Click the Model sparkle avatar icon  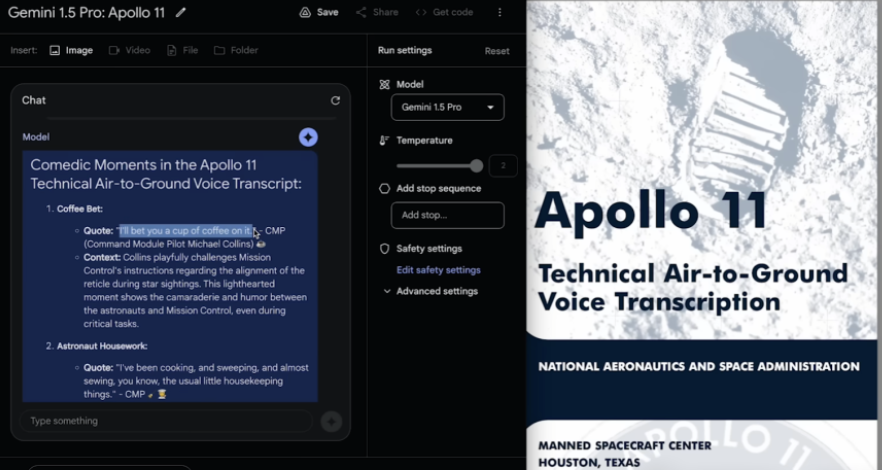(x=308, y=137)
